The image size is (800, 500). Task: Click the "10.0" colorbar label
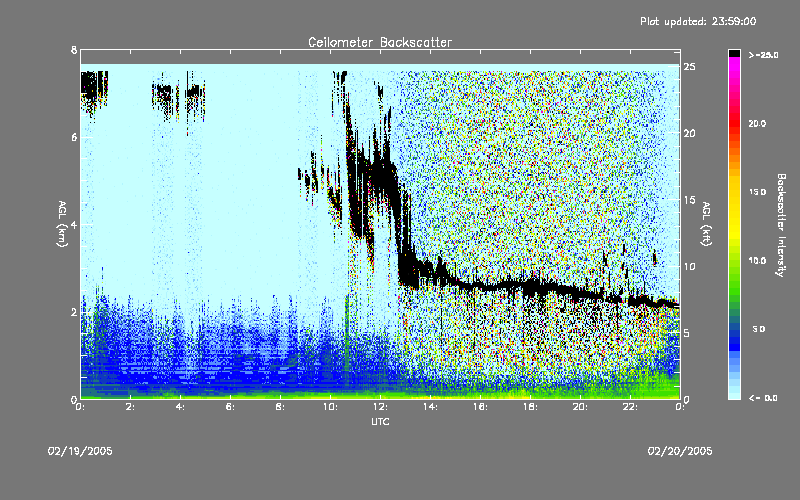757,260
